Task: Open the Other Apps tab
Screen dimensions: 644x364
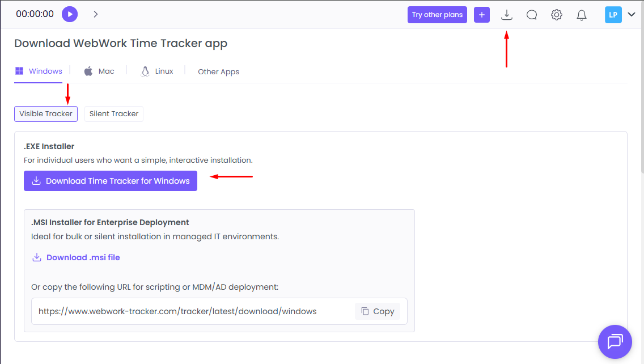Action: click(218, 71)
